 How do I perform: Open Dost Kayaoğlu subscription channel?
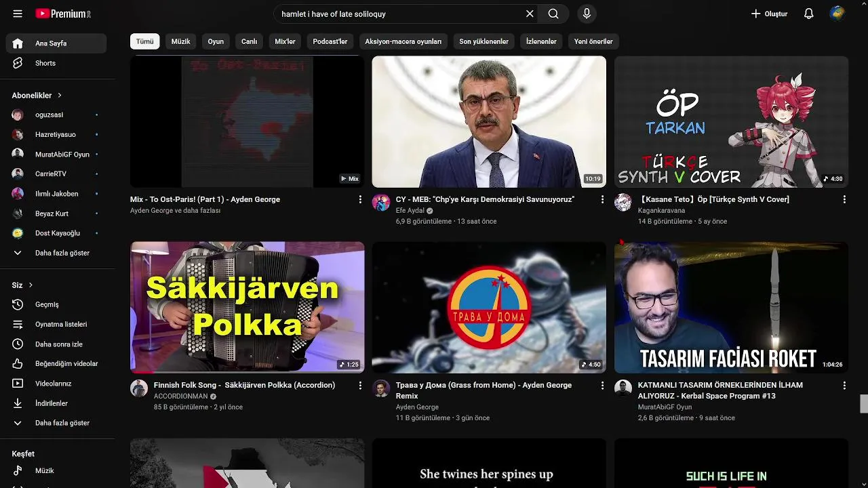56,233
